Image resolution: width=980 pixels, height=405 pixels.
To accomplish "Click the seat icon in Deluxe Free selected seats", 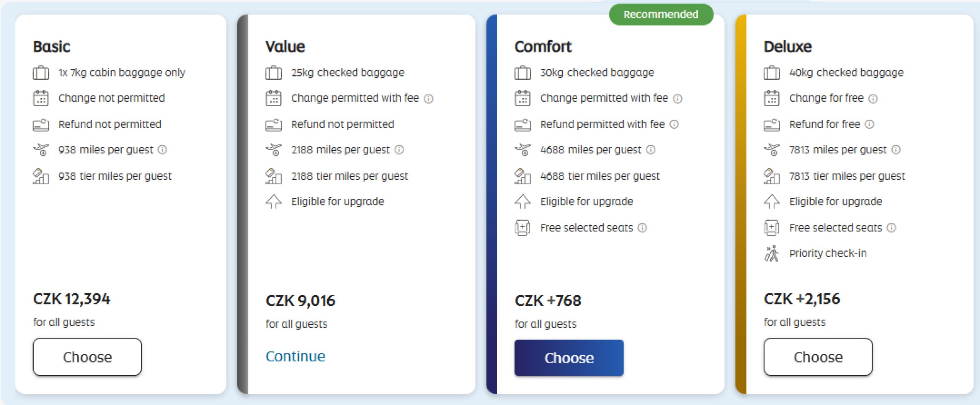I will (772, 228).
